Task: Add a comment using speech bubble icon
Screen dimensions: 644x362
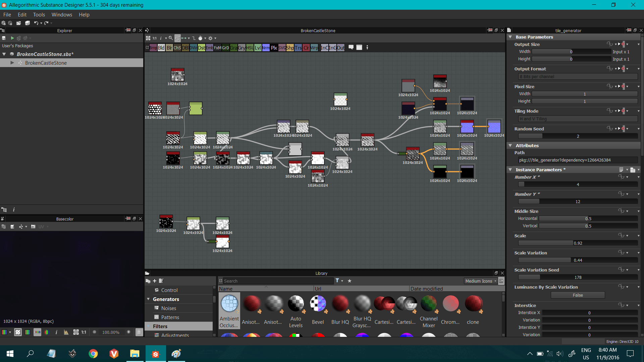Action: 351,47
